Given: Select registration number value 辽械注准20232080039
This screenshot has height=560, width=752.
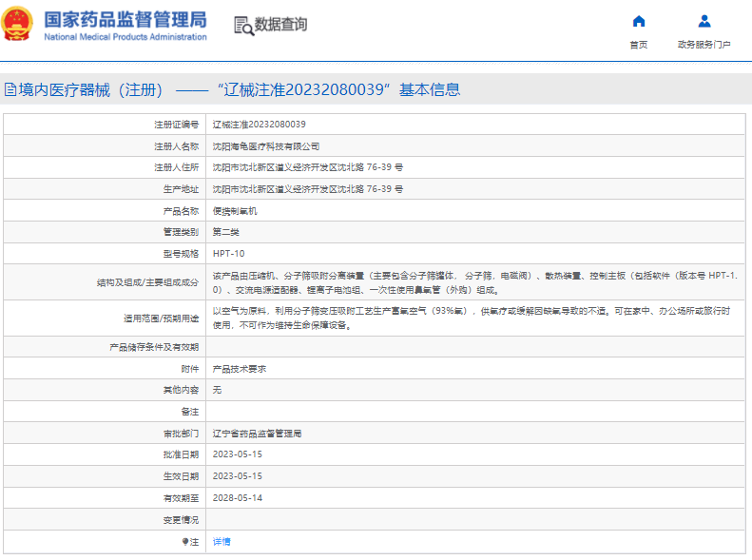Looking at the screenshot, I should point(259,125).
